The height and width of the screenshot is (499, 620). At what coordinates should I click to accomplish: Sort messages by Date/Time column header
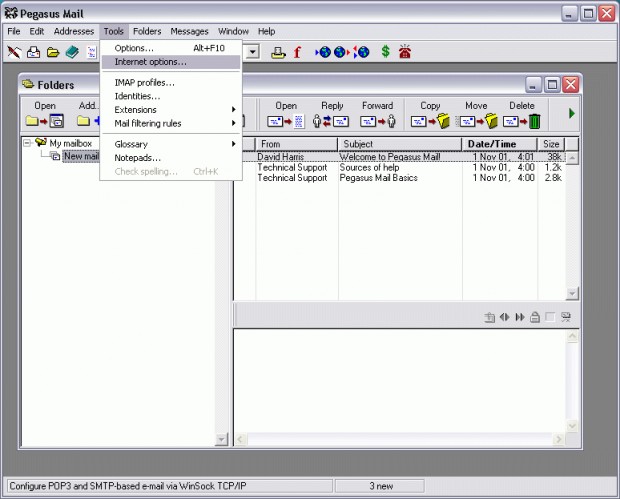(500, 144)
